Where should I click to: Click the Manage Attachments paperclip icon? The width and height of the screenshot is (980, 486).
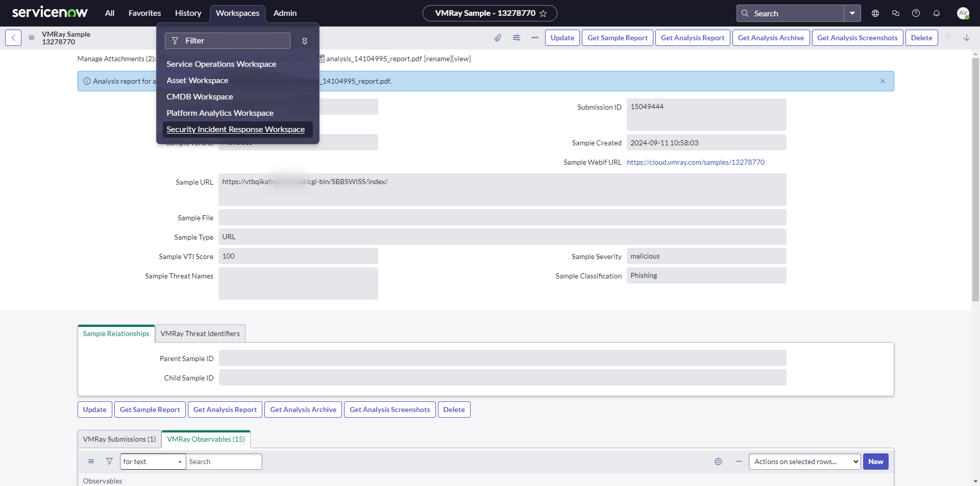tap(498, 38)
